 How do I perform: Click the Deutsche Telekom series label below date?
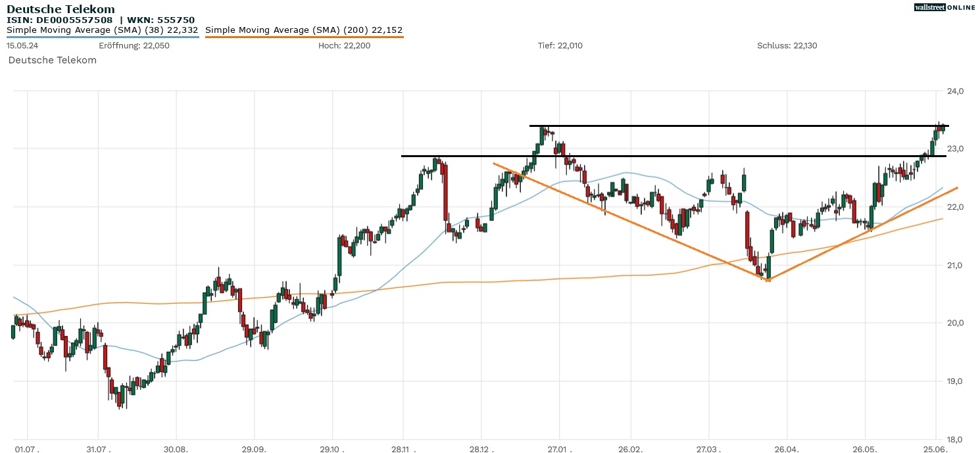pyautogui.click(x=53, y=60)
